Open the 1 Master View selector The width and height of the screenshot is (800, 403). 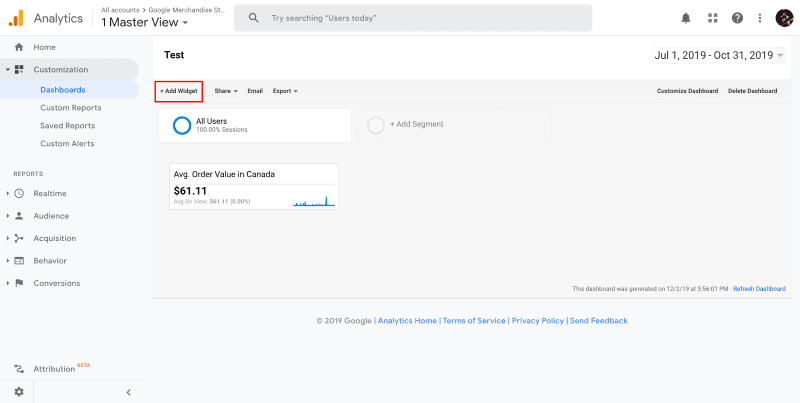[145, 22]
